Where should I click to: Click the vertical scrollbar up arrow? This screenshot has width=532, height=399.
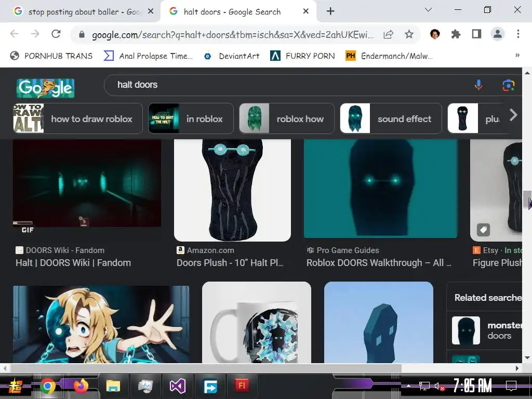tap(527, 73)
